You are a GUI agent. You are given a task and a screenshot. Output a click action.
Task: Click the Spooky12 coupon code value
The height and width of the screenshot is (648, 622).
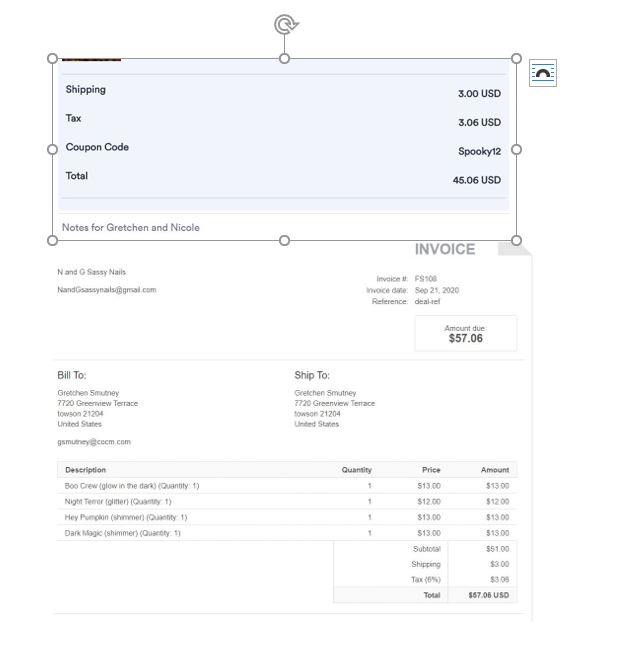479,152
